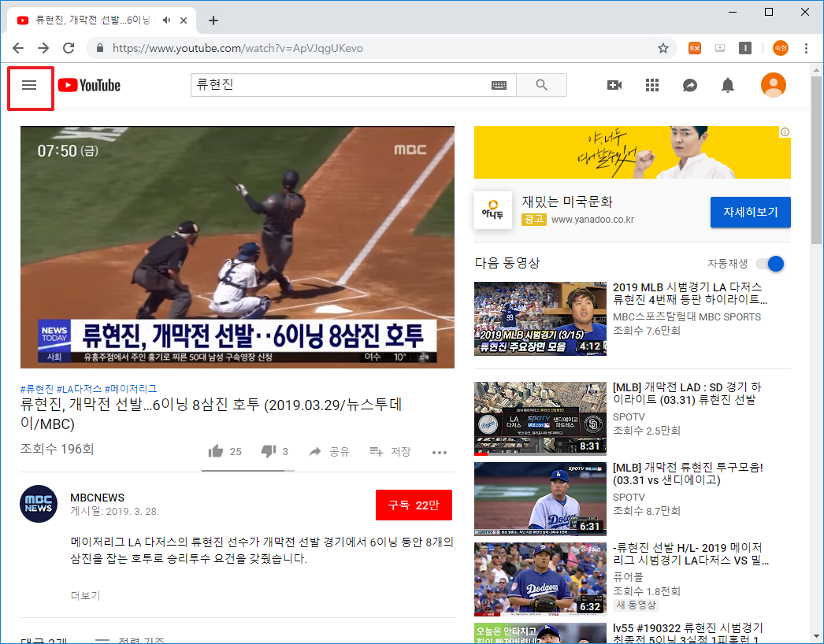Open Chrome's three-dot menu
Image resolution: width=824 pixels, height=644 pixels.
coord(806,48)
